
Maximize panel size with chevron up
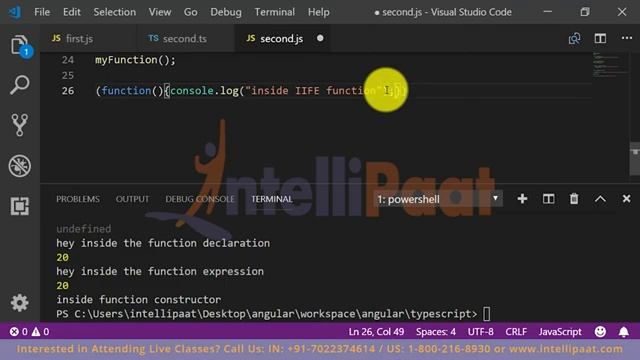point(600,199)
